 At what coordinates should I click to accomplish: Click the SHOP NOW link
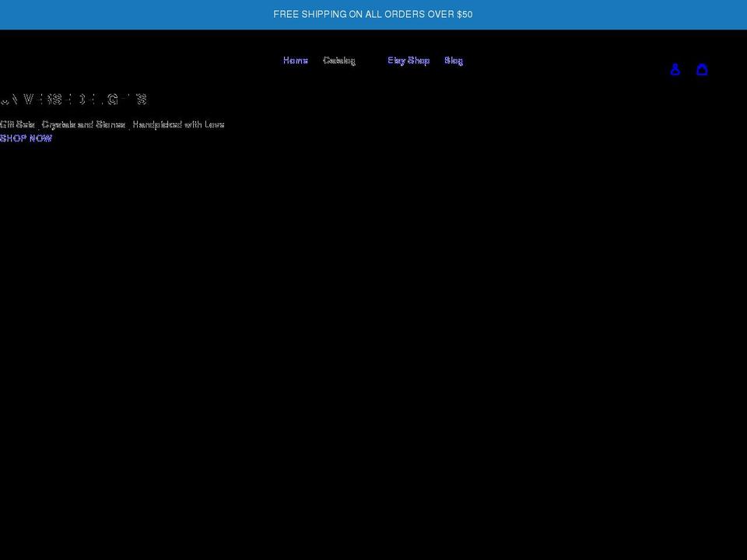(x=26, y=138)
